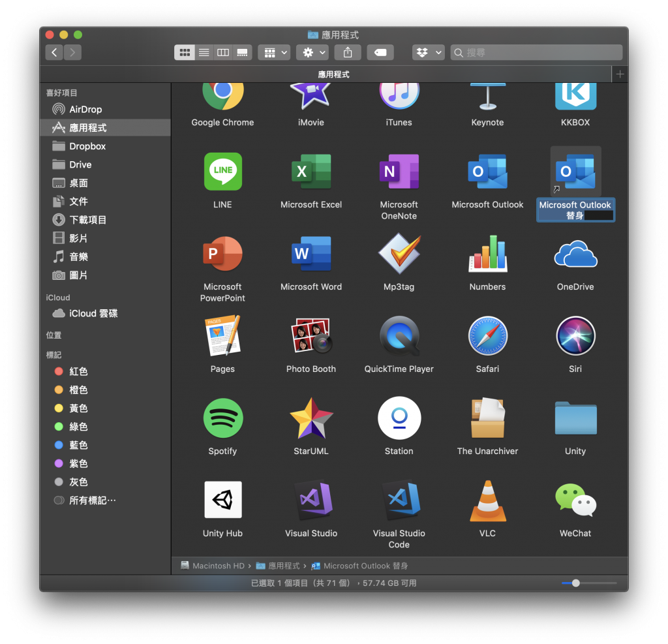Select the Microsoft Word icon

click(x=311, y=254)
